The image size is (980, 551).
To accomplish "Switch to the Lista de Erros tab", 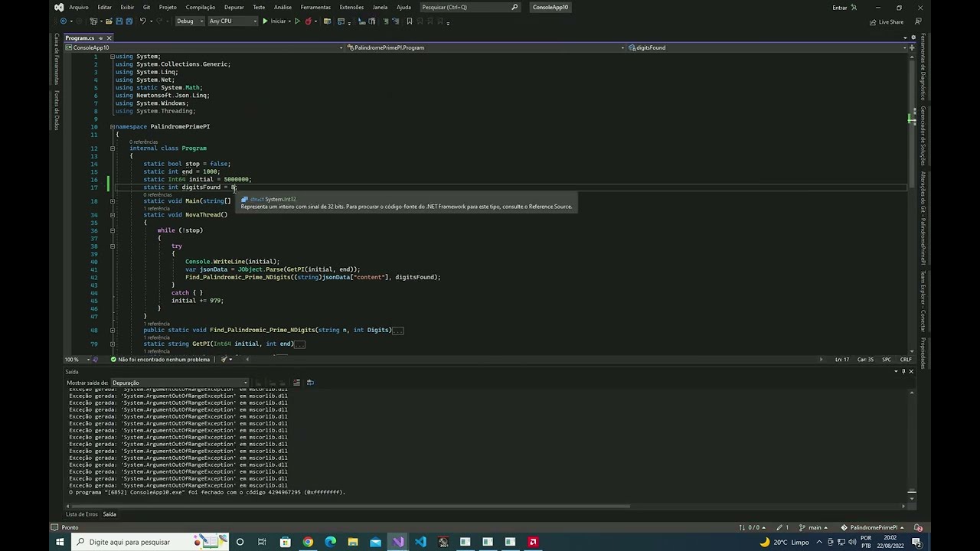I will coord(82,514).
